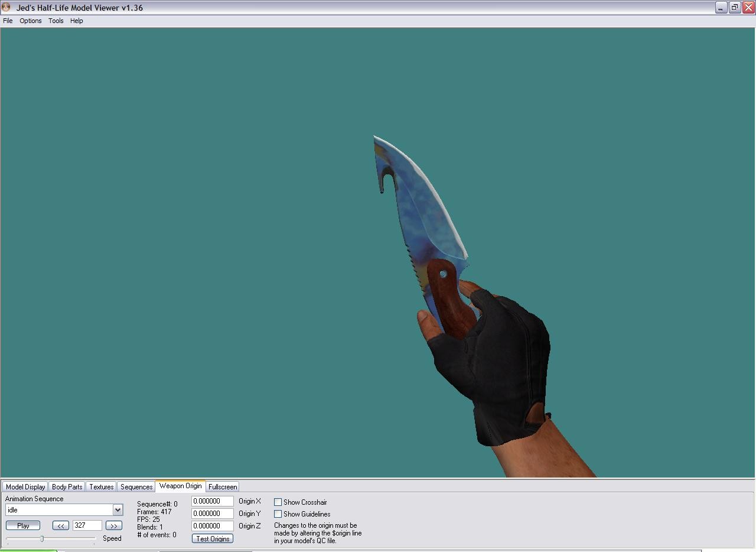Open the Options menu
Viewport: 756px width, 552px height.
30,21
